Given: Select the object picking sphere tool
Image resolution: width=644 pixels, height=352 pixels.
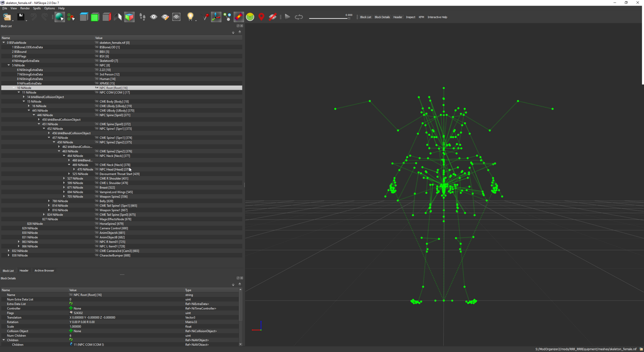Looking at the screenshot, I should (x=59, y=17).
